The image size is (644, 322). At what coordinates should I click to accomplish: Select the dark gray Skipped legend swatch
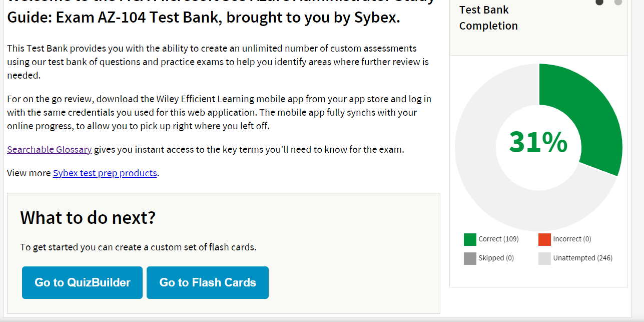click(470, 258)
